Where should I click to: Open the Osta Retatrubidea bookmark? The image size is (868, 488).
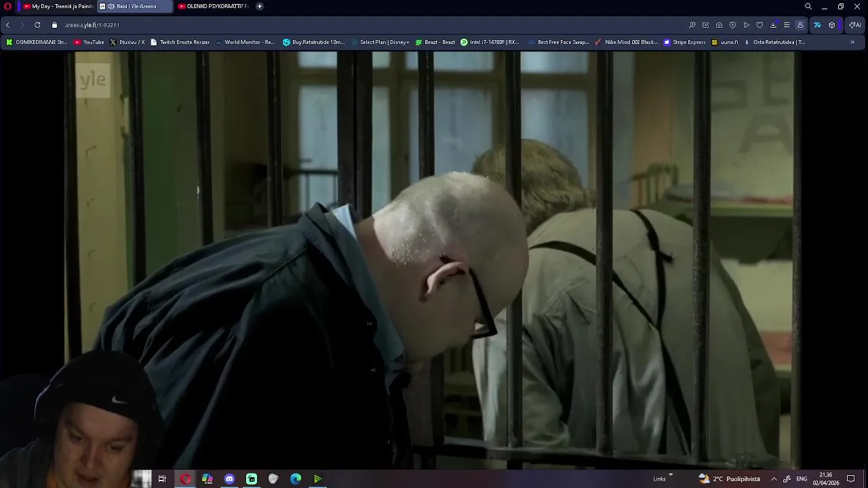[x=774, y=42]
